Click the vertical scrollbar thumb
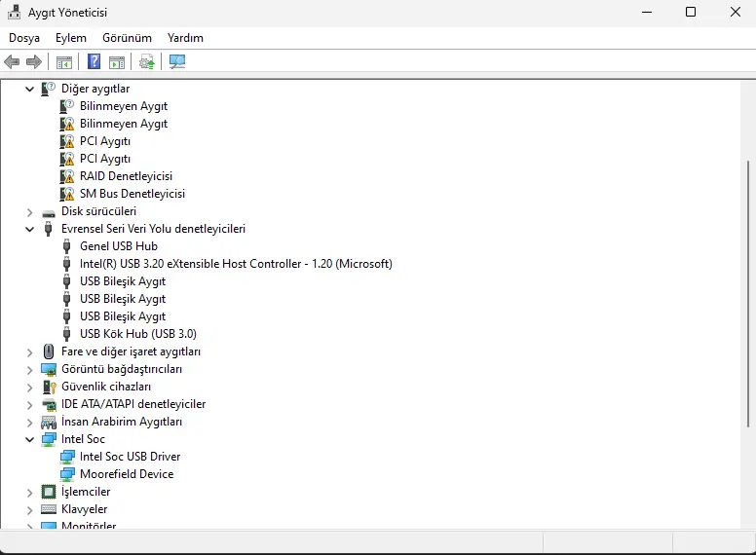The width and height of the screenshot is (756, 555). [748, 294]
